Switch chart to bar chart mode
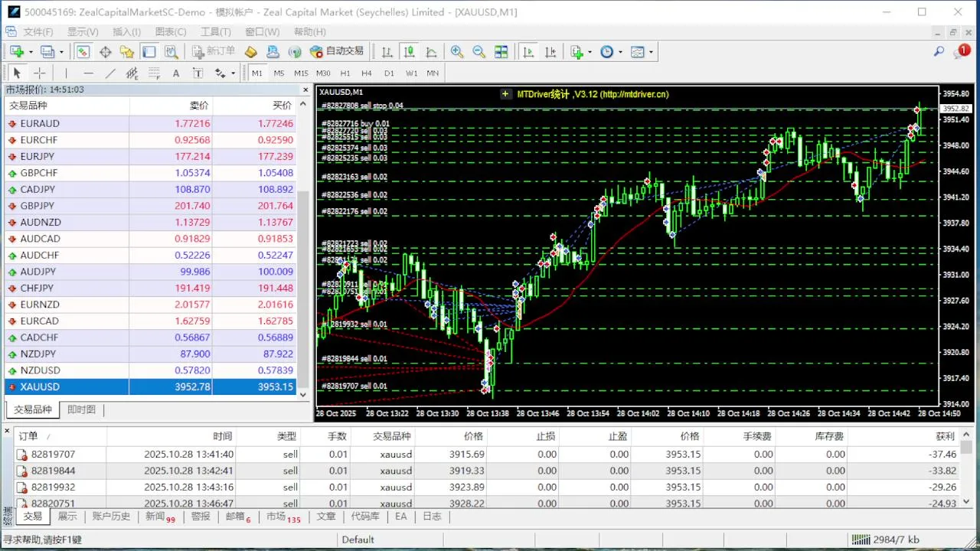 pos(387,52)
